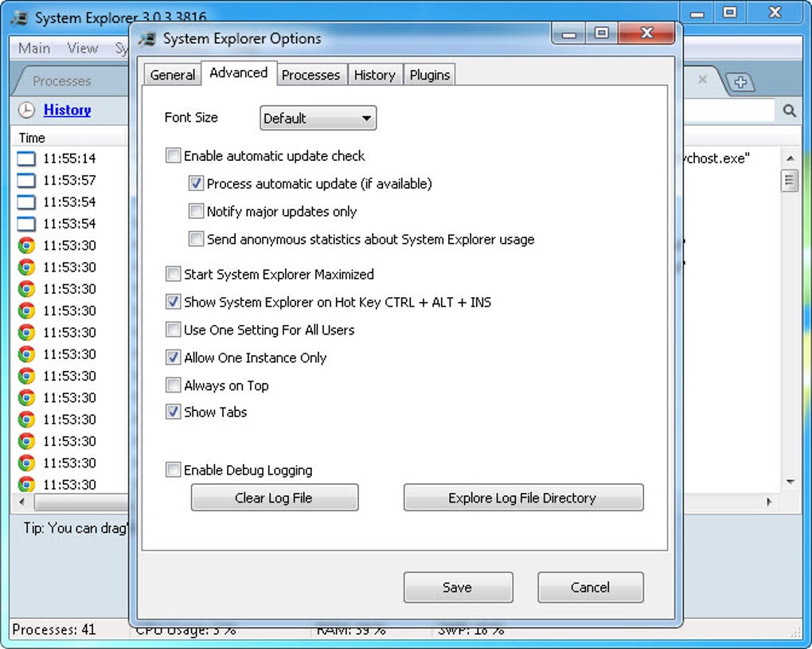The image size is (812, 649).
Task: Click System Explorer main window title icon
Action: 20,18
